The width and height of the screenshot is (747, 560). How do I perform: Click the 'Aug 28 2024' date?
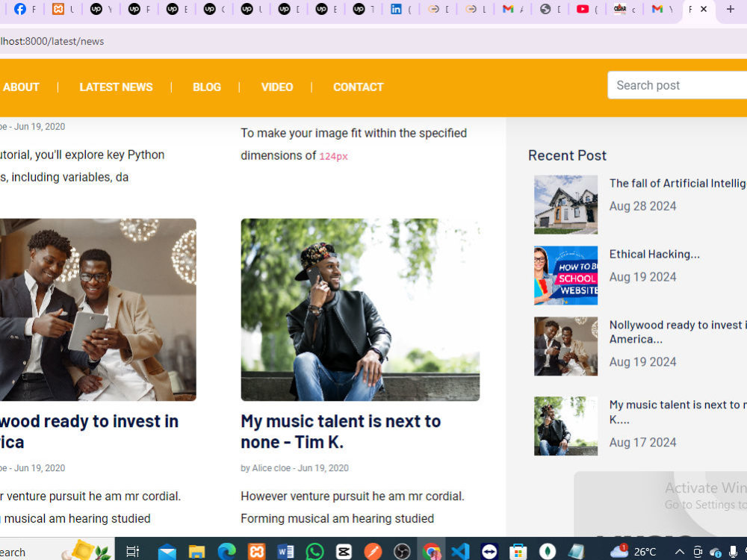[x=642, y=206]
